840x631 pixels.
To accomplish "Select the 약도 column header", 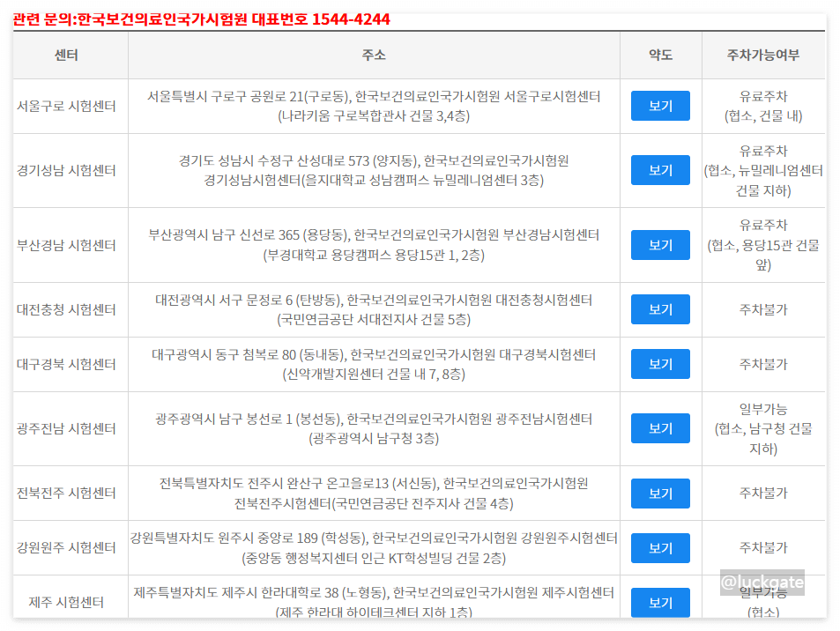I will (x=660, y=56).
